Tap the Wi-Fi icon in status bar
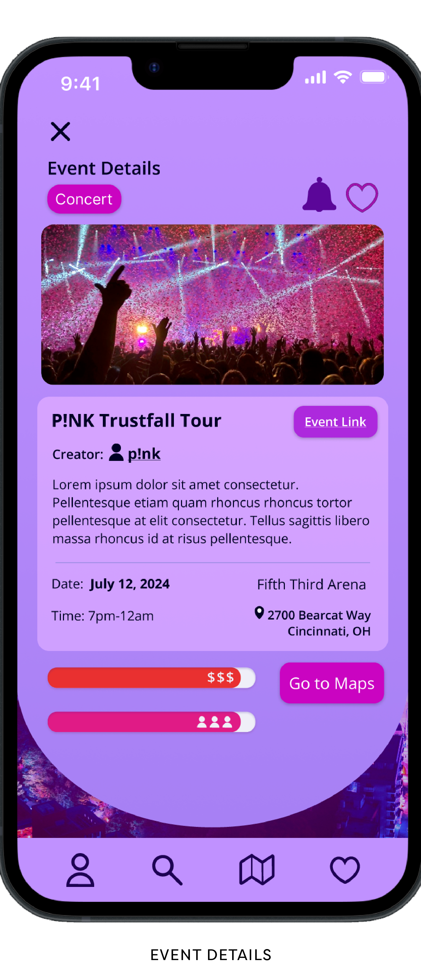 [343, 77]
